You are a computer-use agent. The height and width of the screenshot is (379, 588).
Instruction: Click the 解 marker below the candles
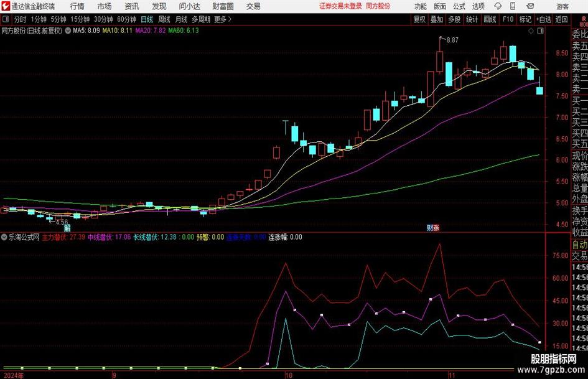tap(67, 228)
